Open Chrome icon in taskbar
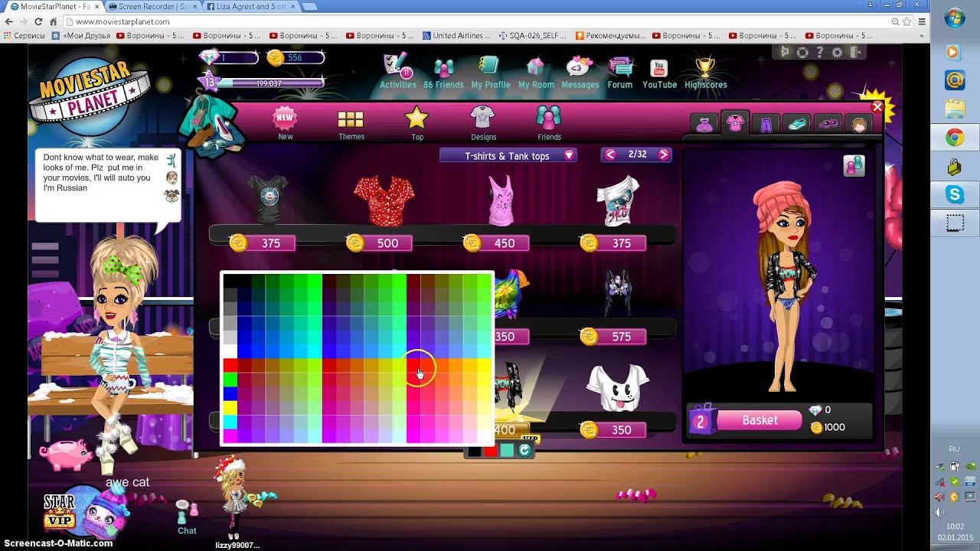The image size is (980, 551). coord(955,138)
